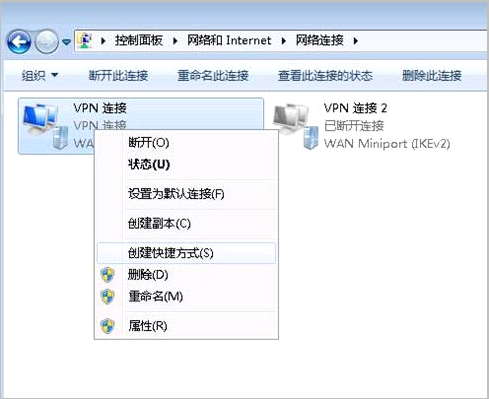
Task: Click the shield icon beside 属性(R)
Action: click(x=108, y=326)
